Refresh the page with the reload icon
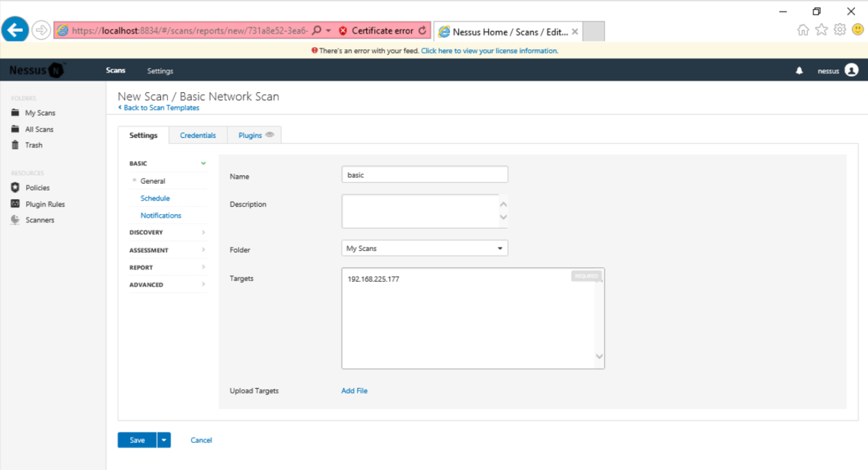 [x=423, y=31]
